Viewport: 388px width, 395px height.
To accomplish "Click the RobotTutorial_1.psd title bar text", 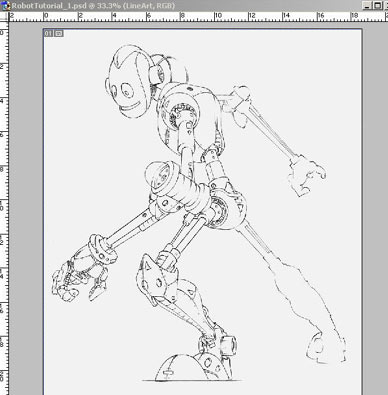I will pyautogui.click(x=93, y=6).
